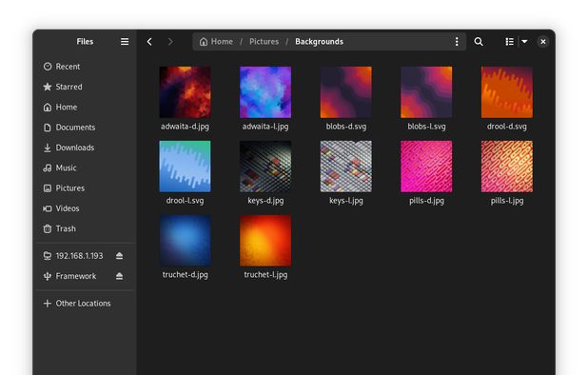Go forward with the right arrow
588x375 pixels.
pyautogui.click(x=170, y=42)
